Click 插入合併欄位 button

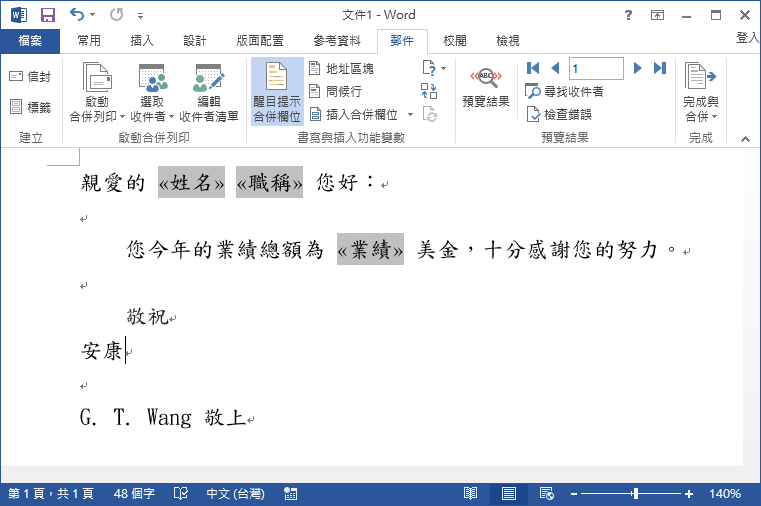tap(354, 114)
